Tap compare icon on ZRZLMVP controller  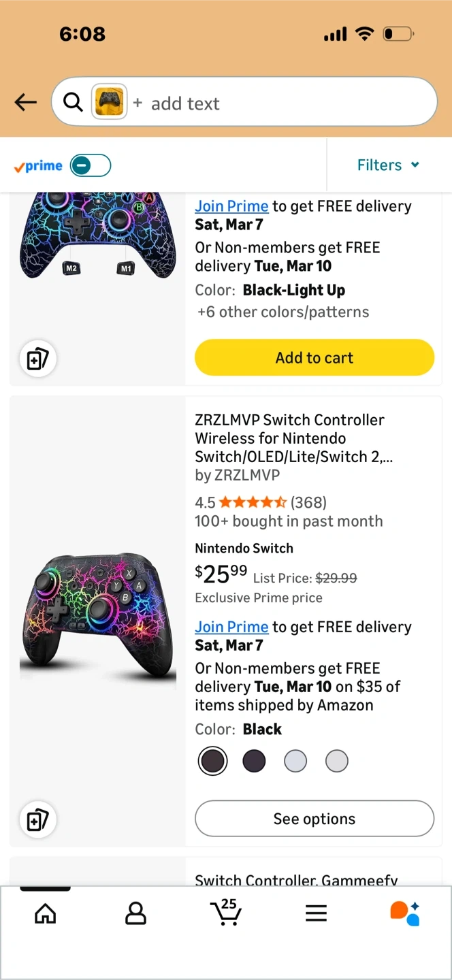[x=37, y=820]
